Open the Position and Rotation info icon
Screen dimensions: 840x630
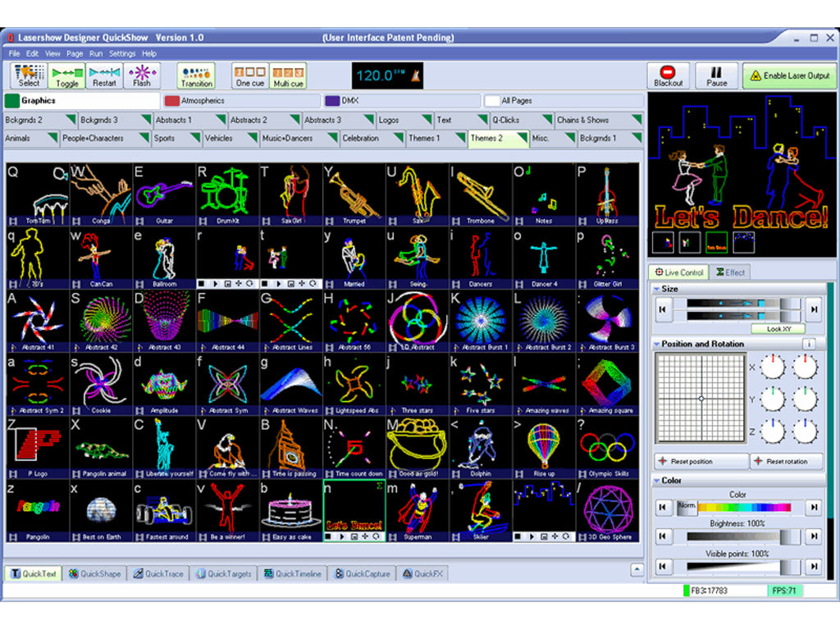(x=809, y=344)
